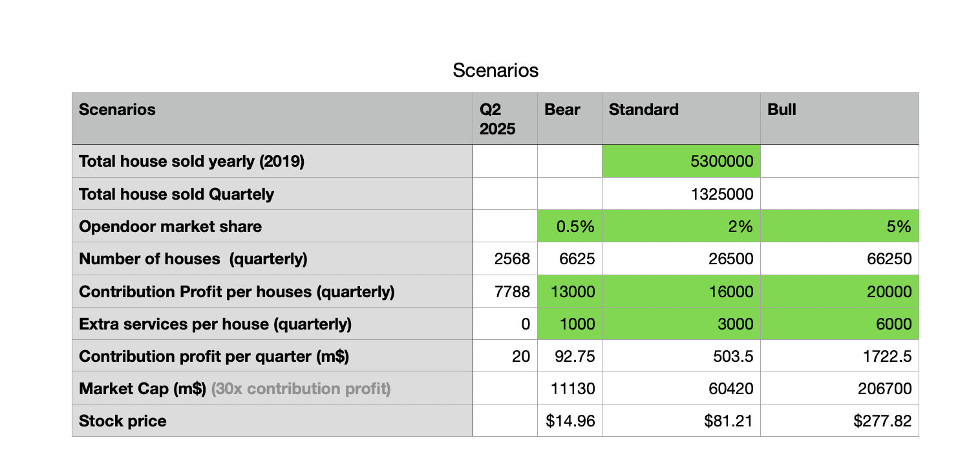Click the Opendoor market share row label
This screenshot has height=451, width=980.
[170, 226]
